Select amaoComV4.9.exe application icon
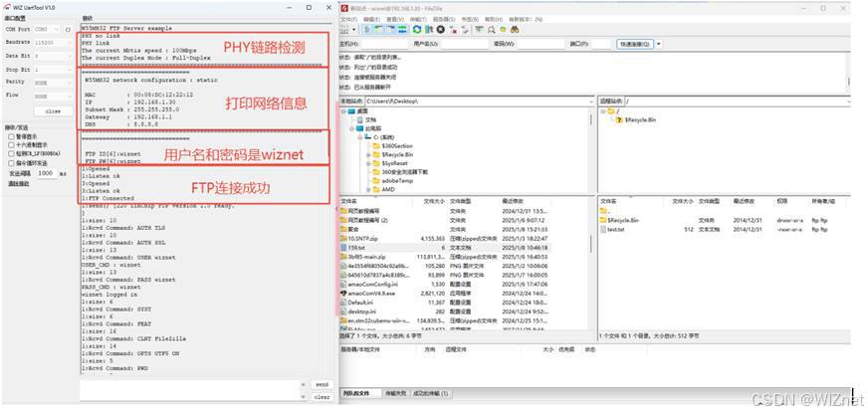This screenshot has height=415, width=868. (343, 293)
